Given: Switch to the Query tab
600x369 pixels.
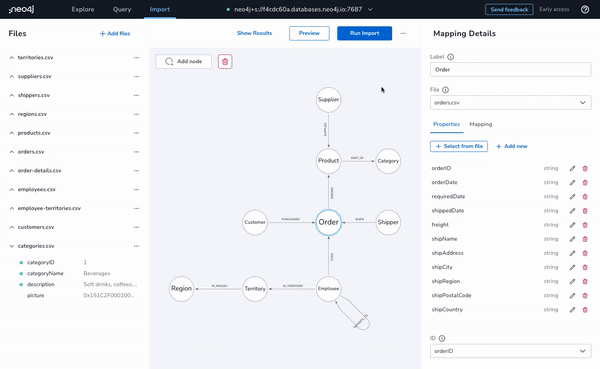Looking at the screenshot, I should click(122, 9).
